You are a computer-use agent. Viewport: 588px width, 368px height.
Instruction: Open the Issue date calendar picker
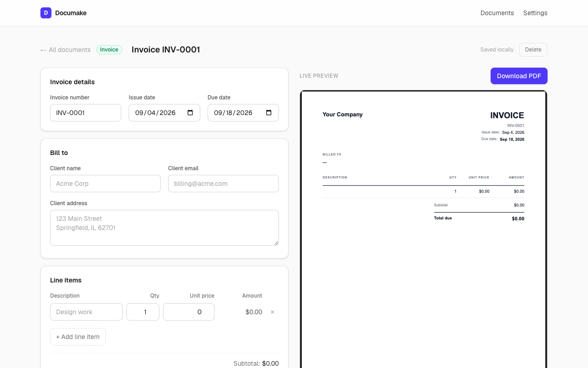click(x=190, y=113)
